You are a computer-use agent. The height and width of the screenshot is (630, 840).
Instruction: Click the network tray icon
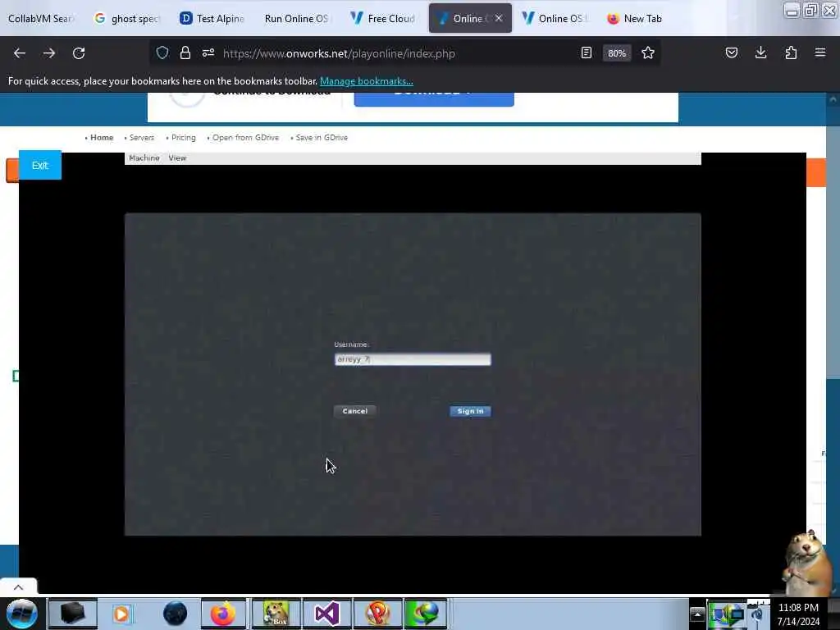click(736, 614)
